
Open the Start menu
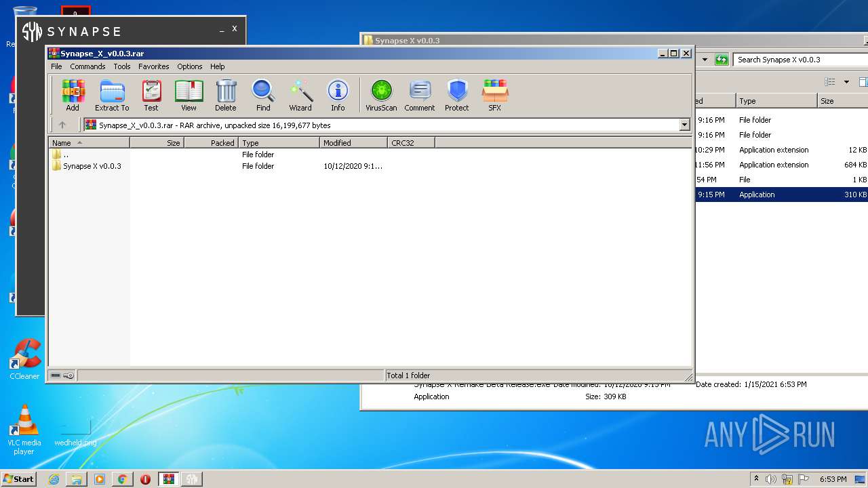point(18,479)
